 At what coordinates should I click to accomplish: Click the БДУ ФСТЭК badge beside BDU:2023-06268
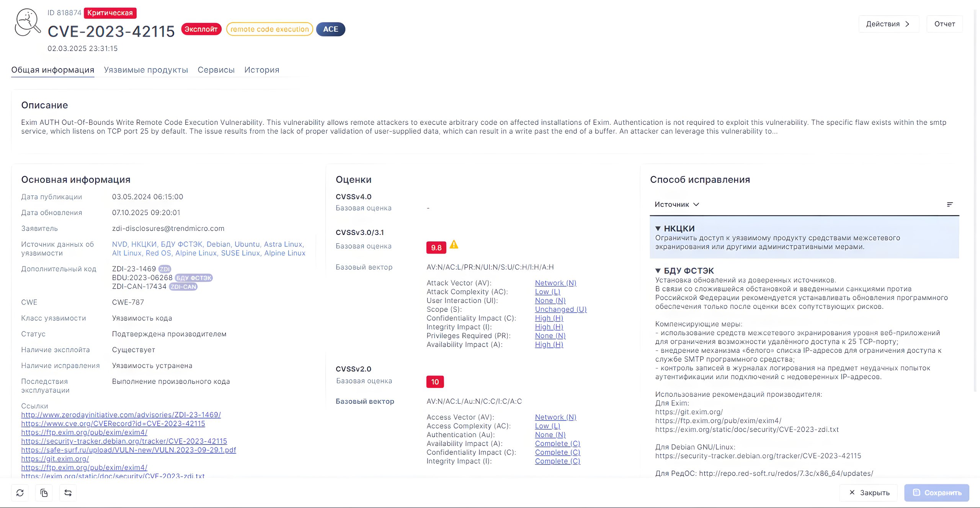click(x=194, y=278)
